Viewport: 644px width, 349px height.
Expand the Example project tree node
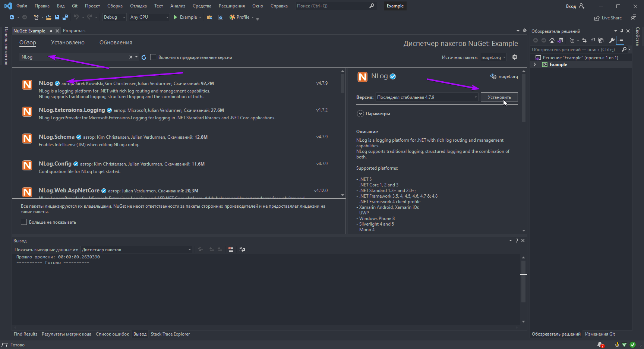535,65
